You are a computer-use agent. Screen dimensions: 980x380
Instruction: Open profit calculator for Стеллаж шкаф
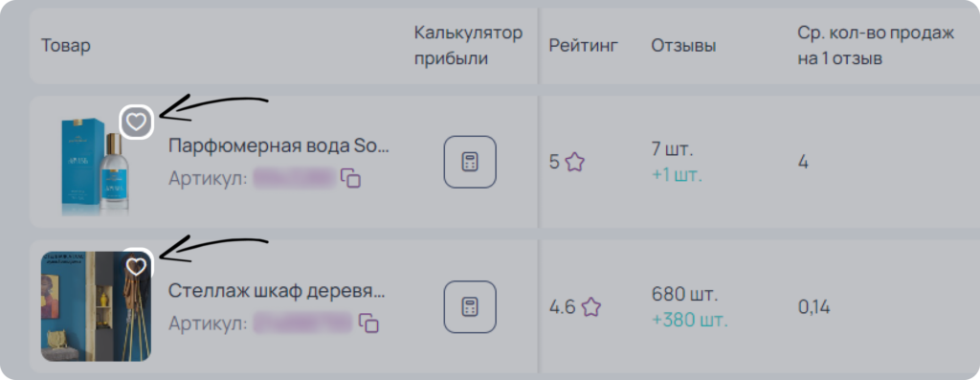click(x=470, y=307)
